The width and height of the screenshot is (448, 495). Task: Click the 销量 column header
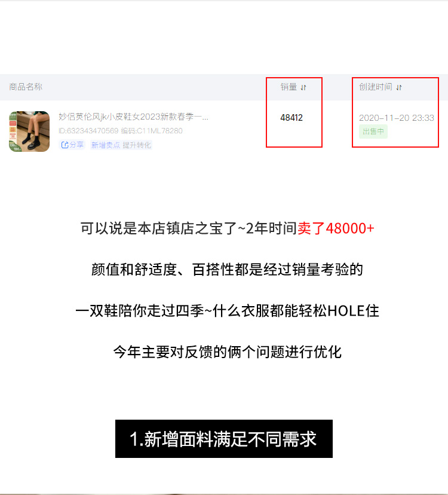pyautogui.click(x=289, y=87)
